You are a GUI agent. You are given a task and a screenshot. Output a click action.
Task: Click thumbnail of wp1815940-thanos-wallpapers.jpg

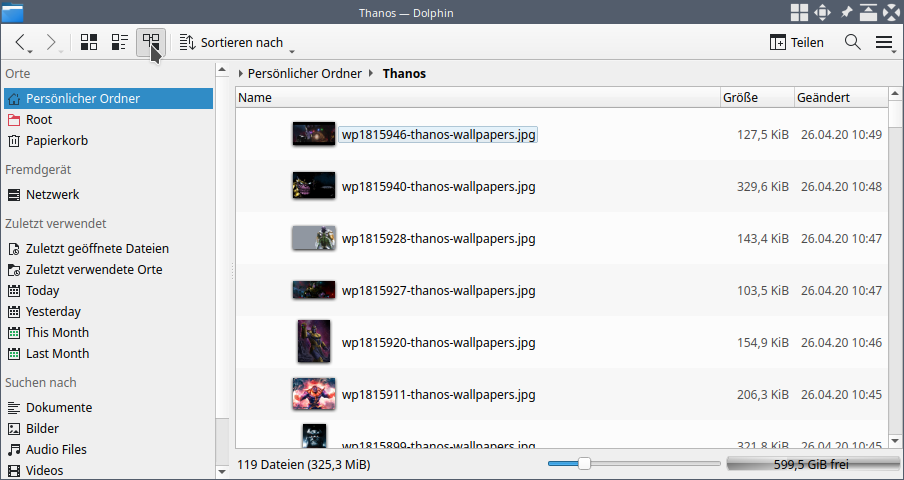(314, 186)
